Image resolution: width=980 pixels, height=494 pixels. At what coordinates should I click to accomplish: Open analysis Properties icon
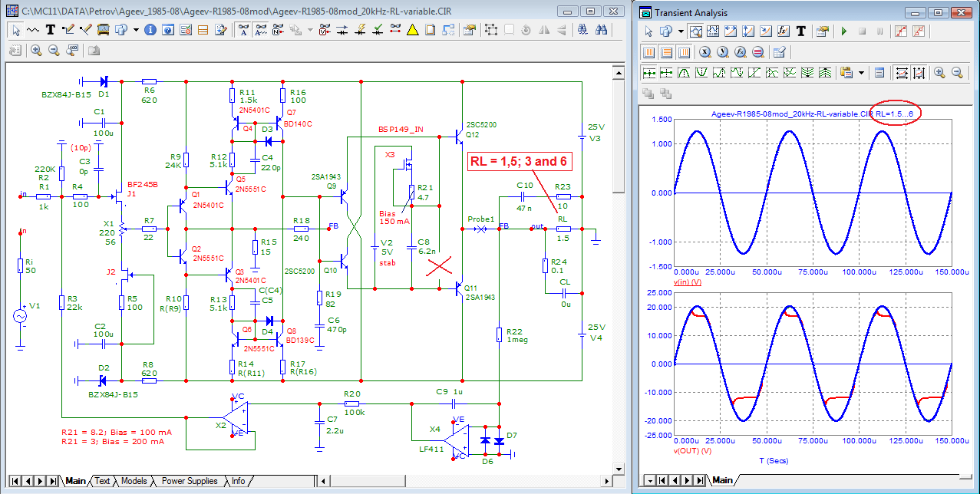pos(823,31)
